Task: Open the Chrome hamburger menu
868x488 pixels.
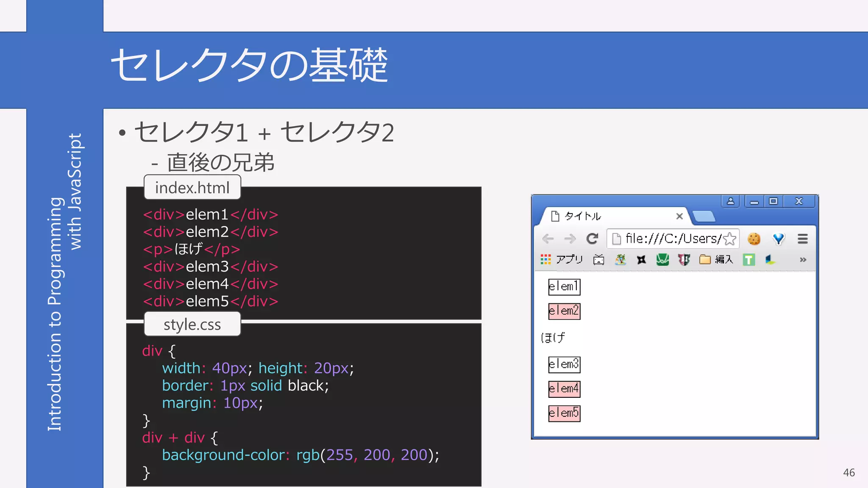Action: click(x=803, y=239)
